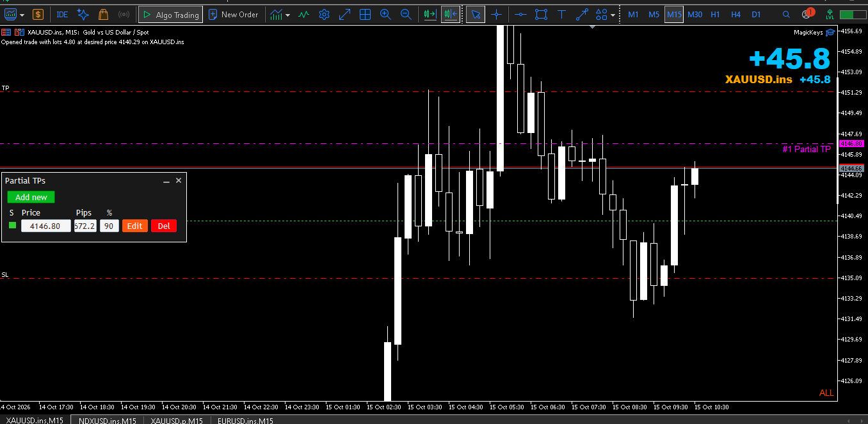
Task: Click the Edit button for partial TP
Action: tap(135, 226)
